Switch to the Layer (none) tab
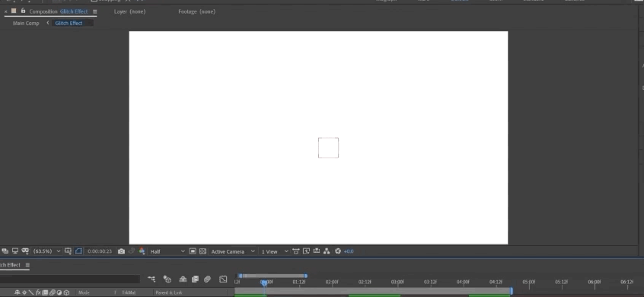The width and height of the screenshot is (644, 297). 129,11
